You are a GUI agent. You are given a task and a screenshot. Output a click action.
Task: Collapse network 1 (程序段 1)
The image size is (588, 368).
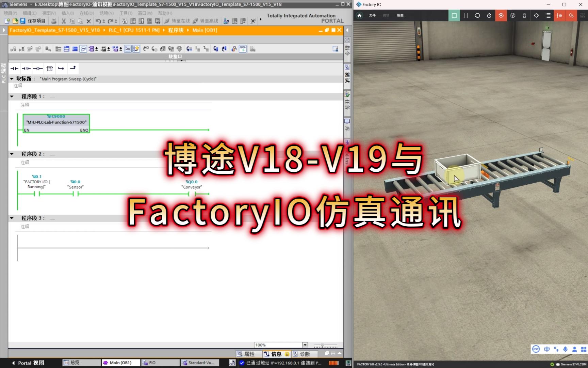[x=12, y=96]
